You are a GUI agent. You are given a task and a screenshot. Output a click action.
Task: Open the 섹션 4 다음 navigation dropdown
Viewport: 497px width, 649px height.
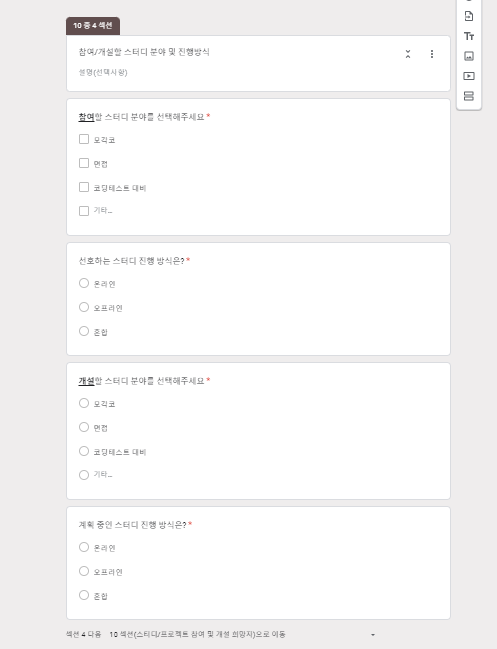[242, 635]
